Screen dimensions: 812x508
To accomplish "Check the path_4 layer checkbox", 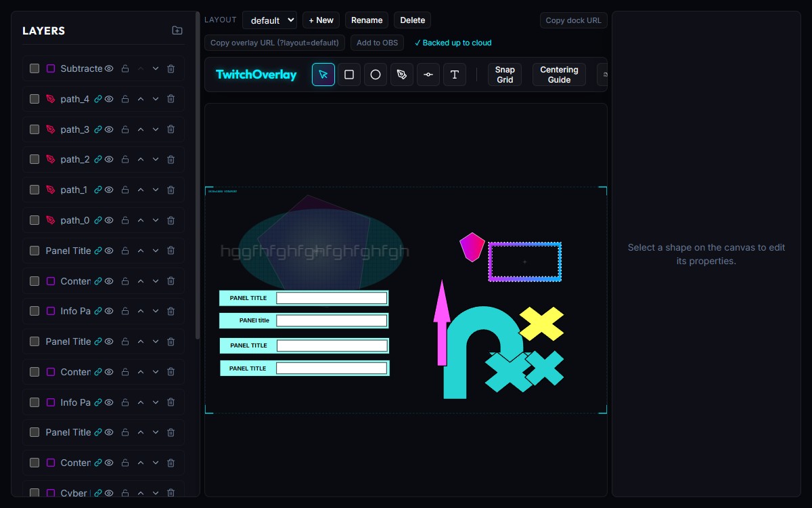I will click(x=35, y=99).
